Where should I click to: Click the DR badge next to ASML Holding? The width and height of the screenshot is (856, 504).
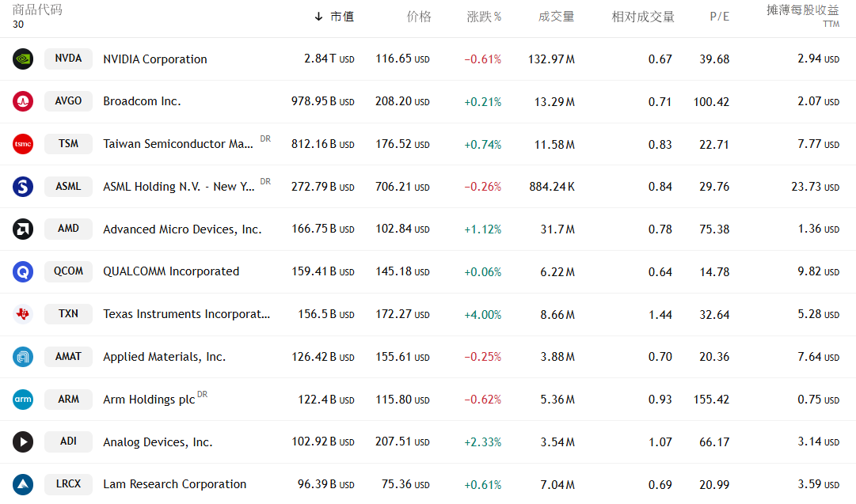pos(265,181)
